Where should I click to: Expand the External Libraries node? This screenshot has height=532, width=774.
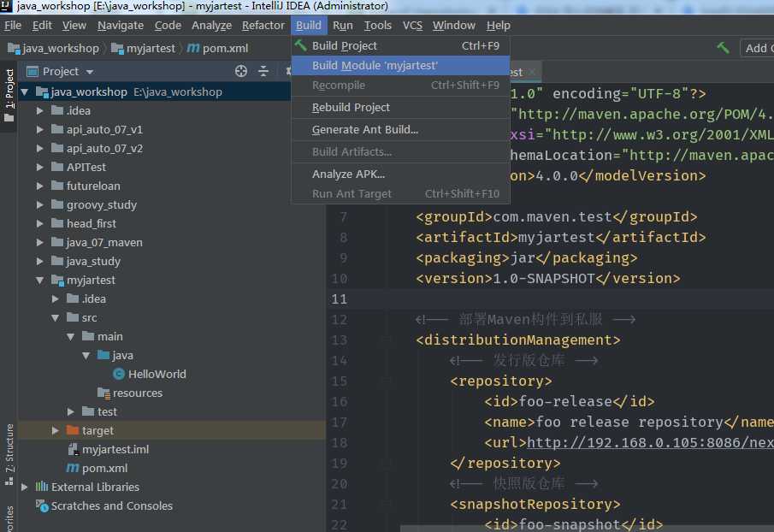pyautogui.click(x=25, y=487)
